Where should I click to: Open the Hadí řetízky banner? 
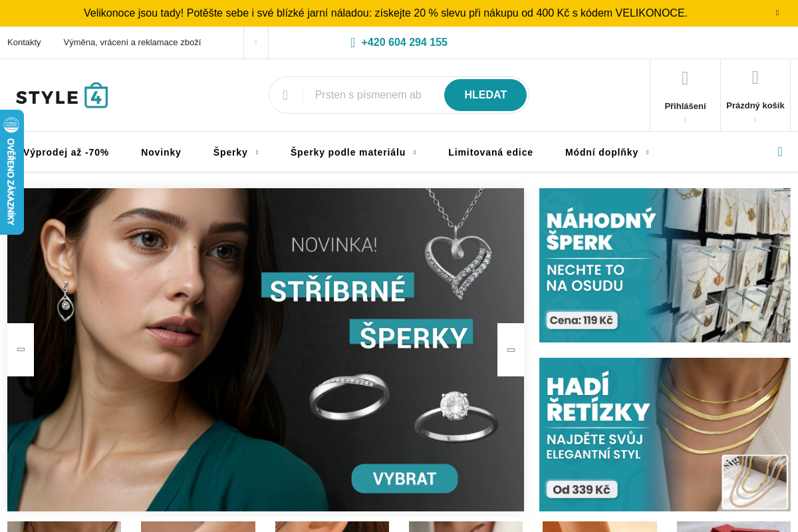665,434
